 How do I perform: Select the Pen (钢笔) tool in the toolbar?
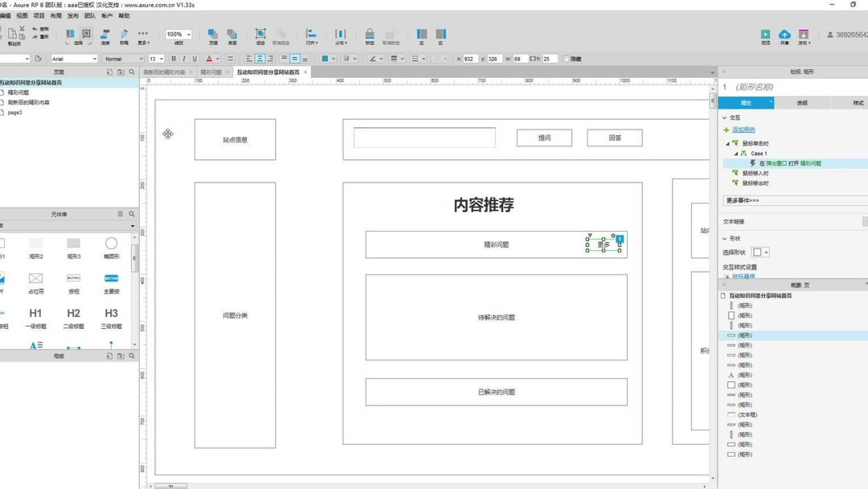(x=125, y=34)
